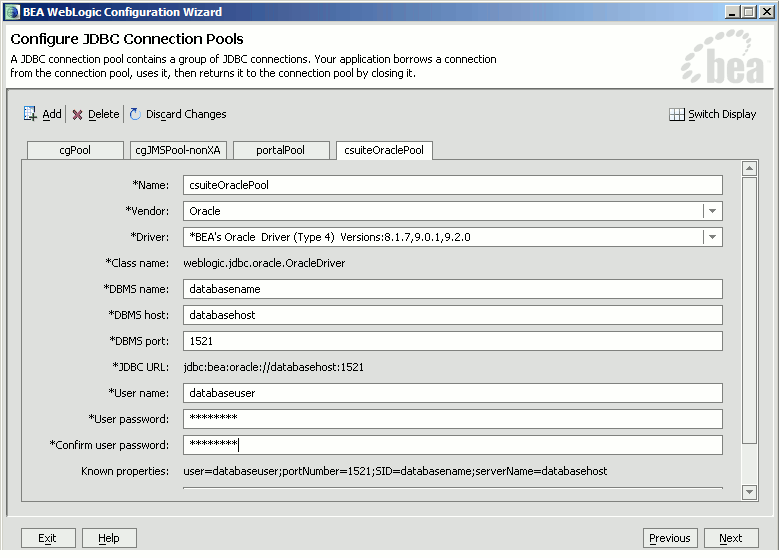The image size is (779, 558).
Task: Click the scrollbar down arrow
Action: tap(749, 492)
